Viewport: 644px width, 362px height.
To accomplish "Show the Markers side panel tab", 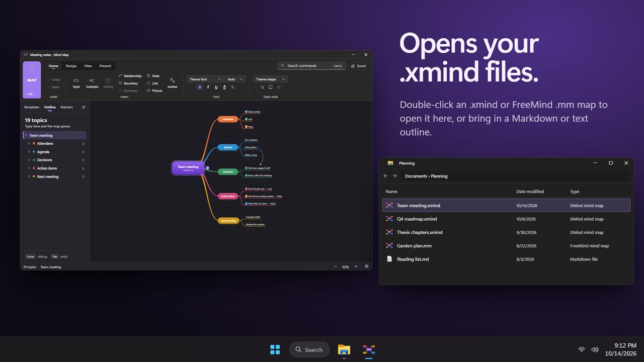I will [66, 107].
